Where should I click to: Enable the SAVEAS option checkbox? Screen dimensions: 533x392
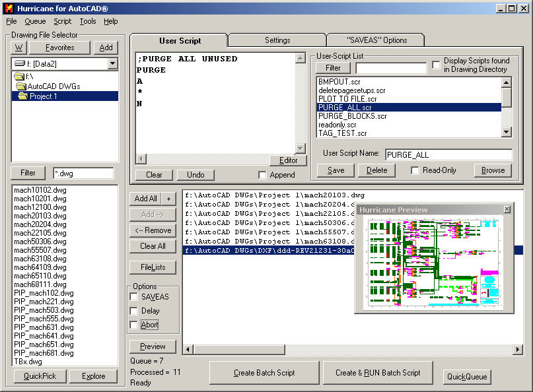[135, 297]
